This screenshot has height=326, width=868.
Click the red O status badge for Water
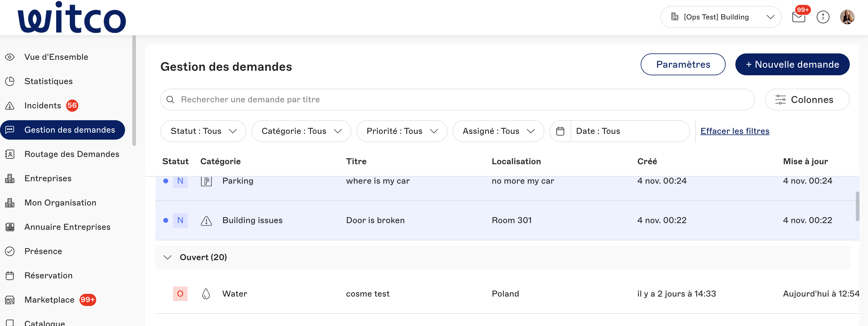180,294
